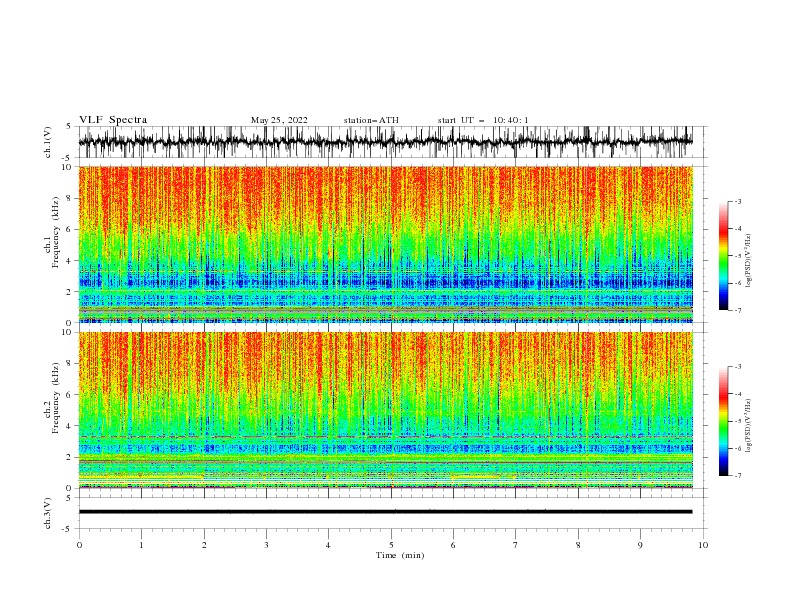
Task: Click the time axis tick label "3"
Action: point(266,545)
